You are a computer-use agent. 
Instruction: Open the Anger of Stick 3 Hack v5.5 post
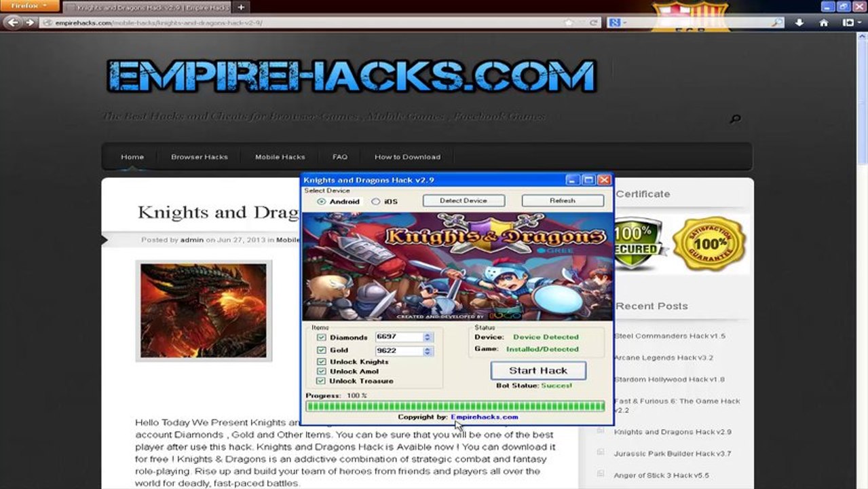(x=662, y=475)
